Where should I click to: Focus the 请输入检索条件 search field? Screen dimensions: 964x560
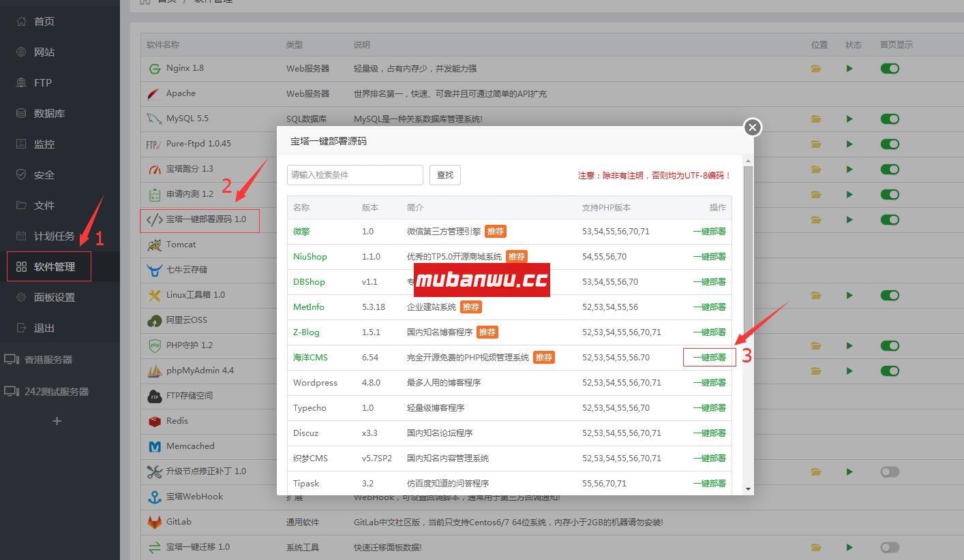click(355, 175)
